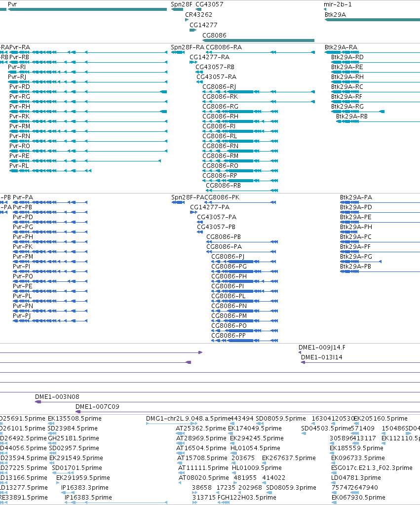
Task: Open the CG43057 gene feature label
Action: (209, 4)
